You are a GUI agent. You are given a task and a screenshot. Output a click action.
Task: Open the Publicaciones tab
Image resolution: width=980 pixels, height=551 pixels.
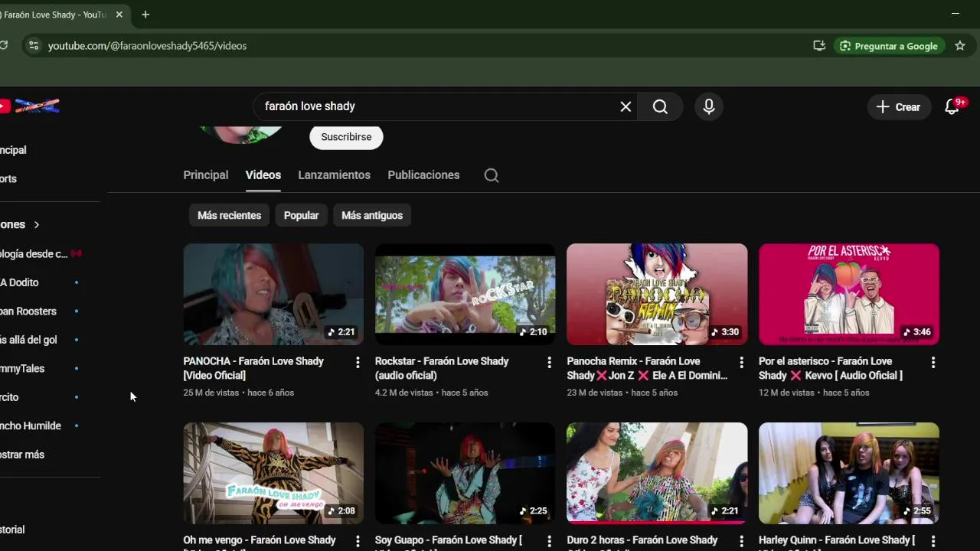[423, 175]
